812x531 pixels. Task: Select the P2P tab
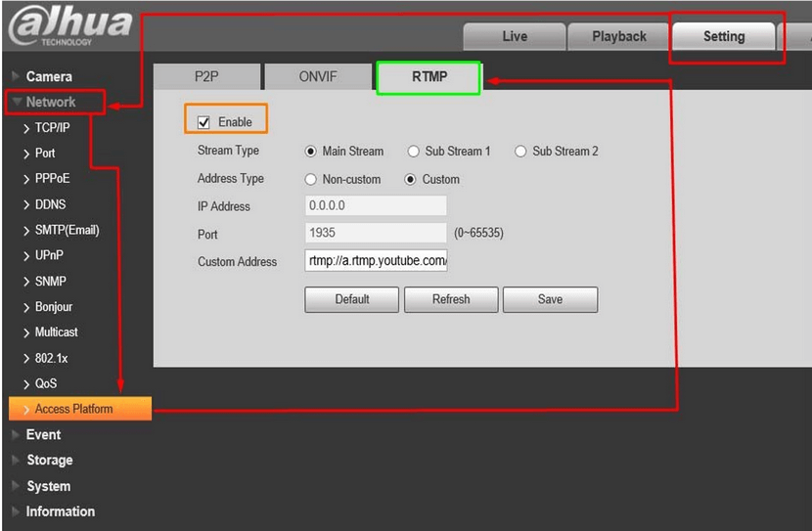click(x=206, y=76)
